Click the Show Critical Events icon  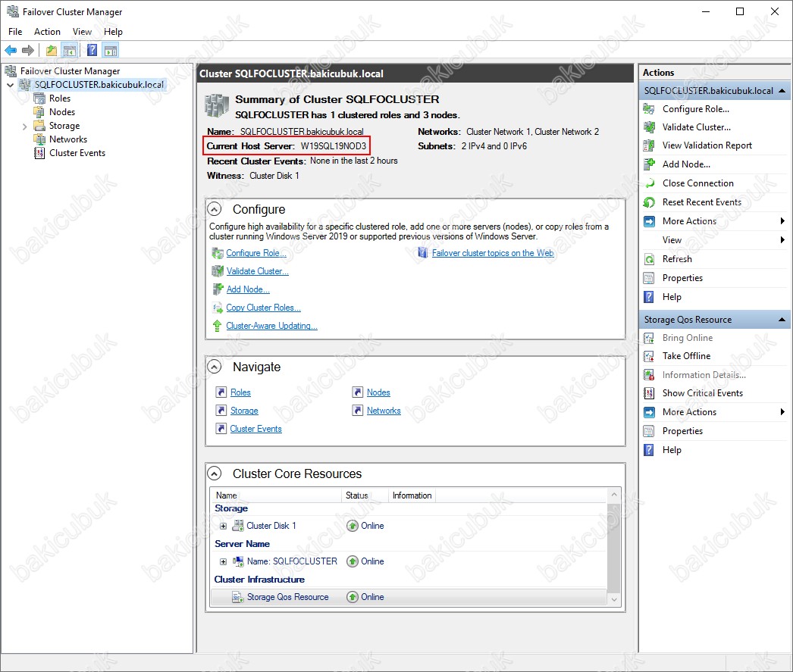point(649,393)
